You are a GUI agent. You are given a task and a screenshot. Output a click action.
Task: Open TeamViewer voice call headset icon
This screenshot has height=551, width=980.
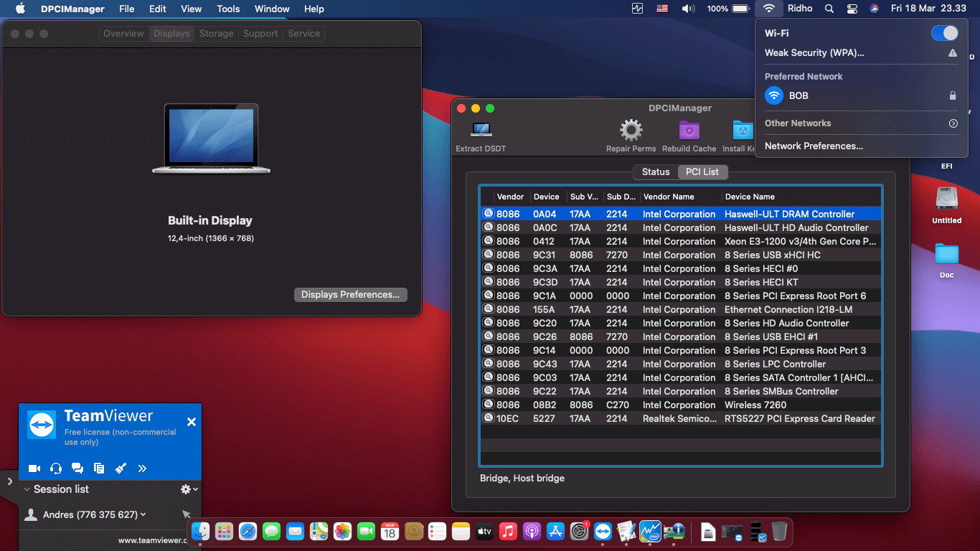coord(55,468)
